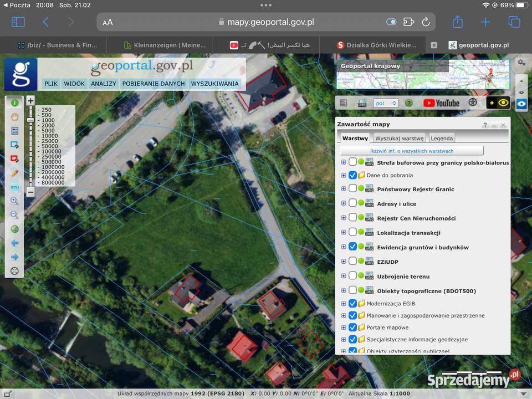Image resolution: width=532 pixels, height=399 pixels.
Task: Enable the Adresy i ulice layer checkbox
Action: 352,203
